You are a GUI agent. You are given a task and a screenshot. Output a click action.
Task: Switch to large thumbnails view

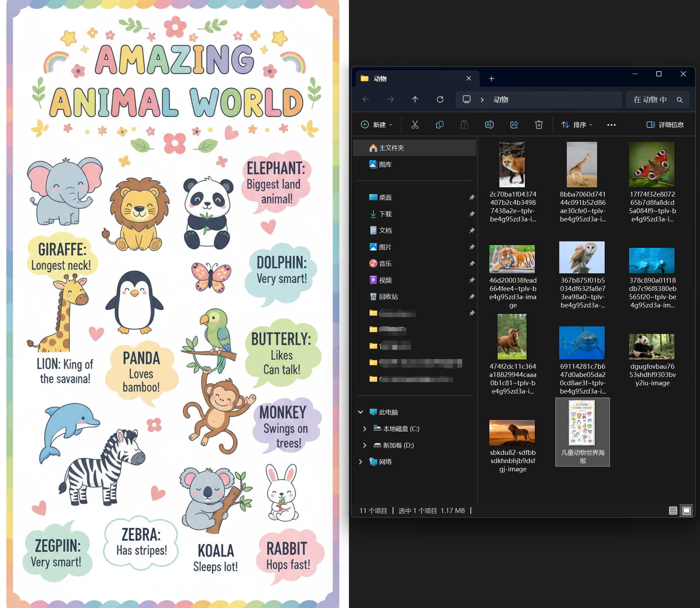point(686,511)
